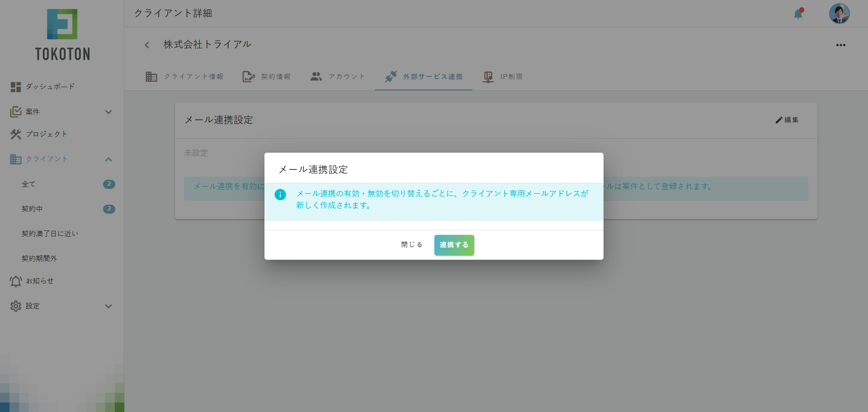Select the dashboard icon in the sidebar
This screenshot has width=868, height=412.
pos(15,86)
